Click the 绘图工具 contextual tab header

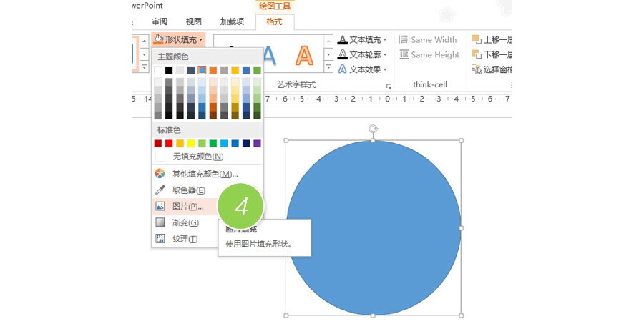(x=275, y=6)
